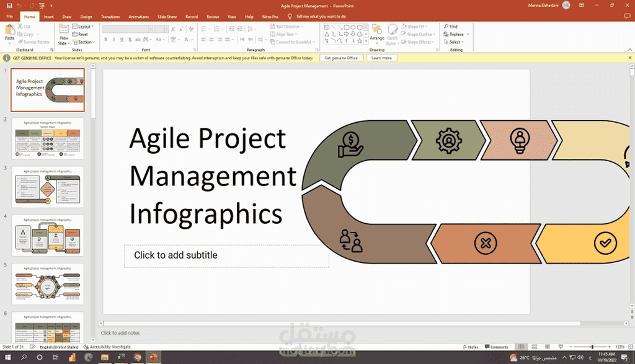Click the Learn more button
Image resolution: width=635 pixels, height=364 pixels.
click(381, 58)
